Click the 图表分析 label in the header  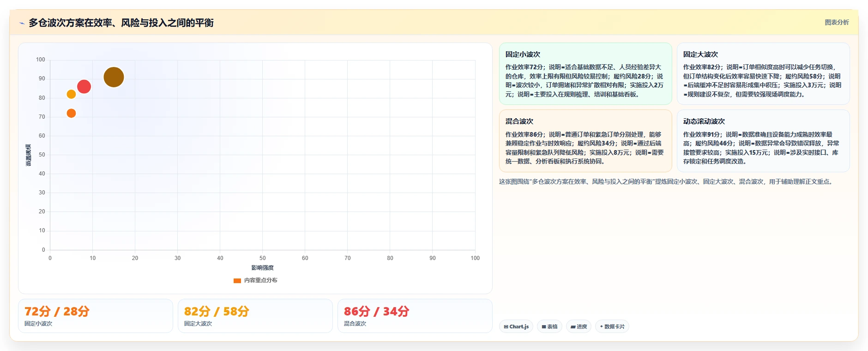click(837, 22)
